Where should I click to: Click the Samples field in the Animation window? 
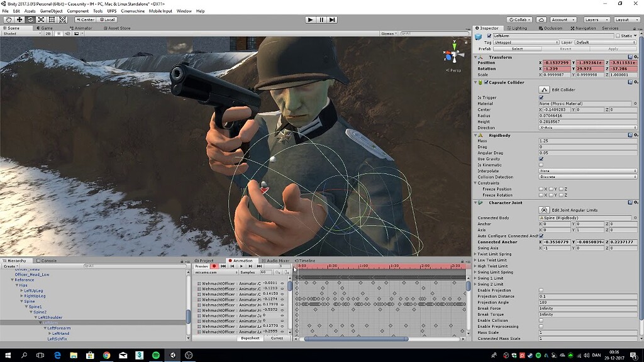(267, 272)
